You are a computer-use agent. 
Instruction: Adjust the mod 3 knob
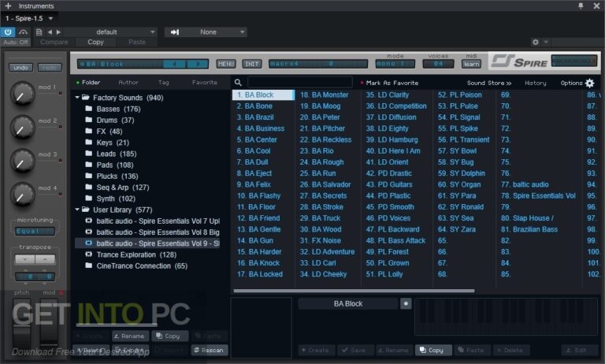pos(22,161)
